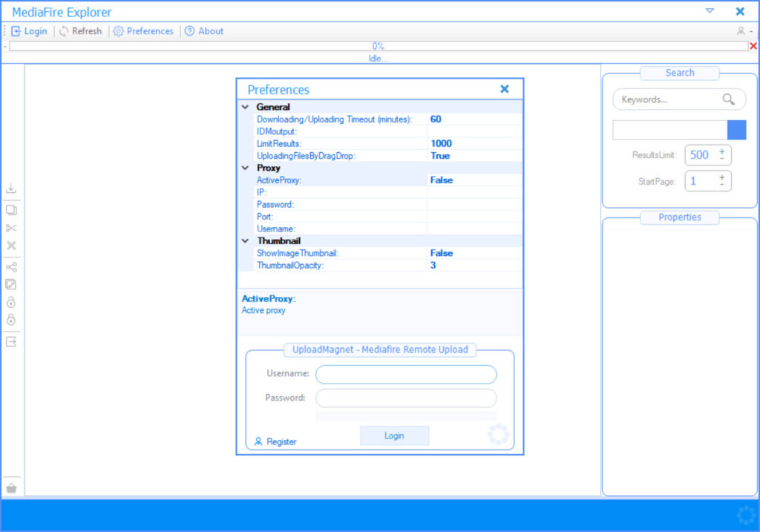Open the Register link
The width and height of the screenshot is (760, 532).
point(275,441)
